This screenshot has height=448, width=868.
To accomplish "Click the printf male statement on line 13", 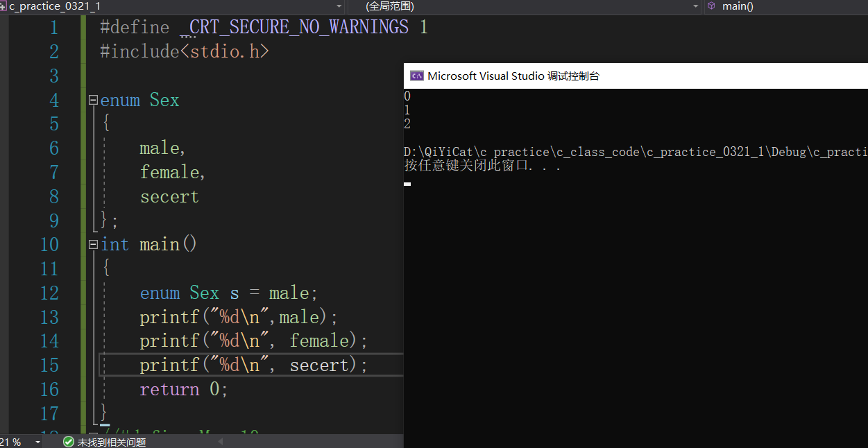I will 239,318.
